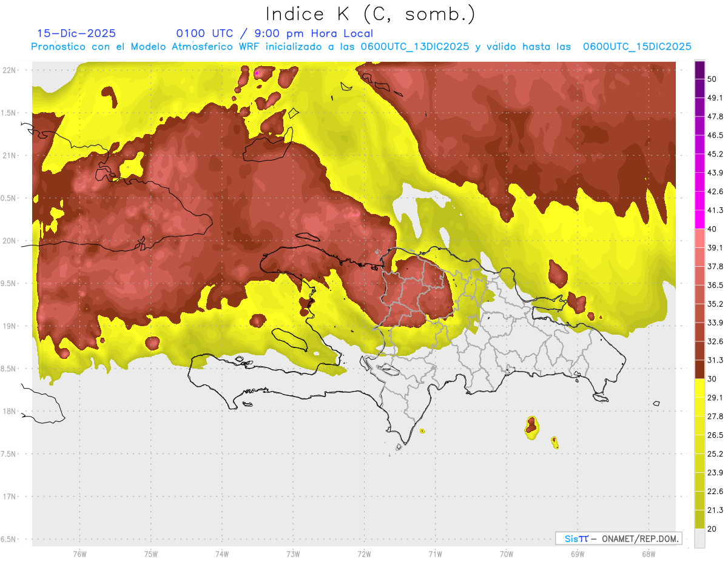Click the longitude label "71W"

point(435,554)
